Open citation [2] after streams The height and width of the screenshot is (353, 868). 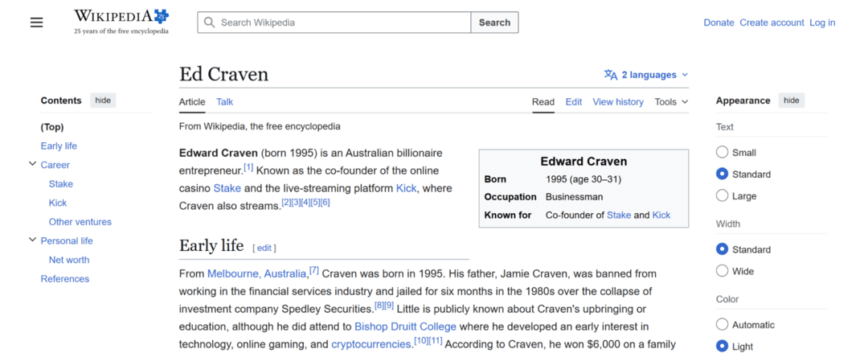[x=286, y=203]
